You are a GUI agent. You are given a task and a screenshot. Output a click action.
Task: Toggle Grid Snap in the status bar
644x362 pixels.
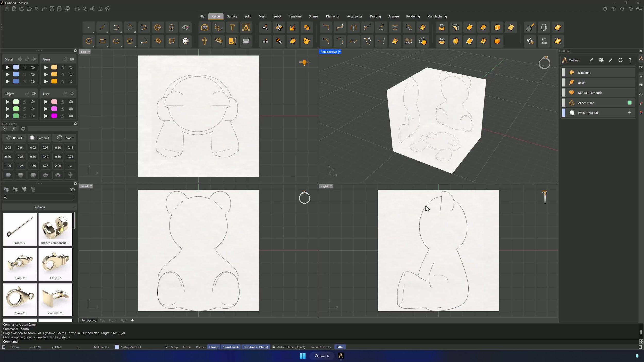point(171,347)
